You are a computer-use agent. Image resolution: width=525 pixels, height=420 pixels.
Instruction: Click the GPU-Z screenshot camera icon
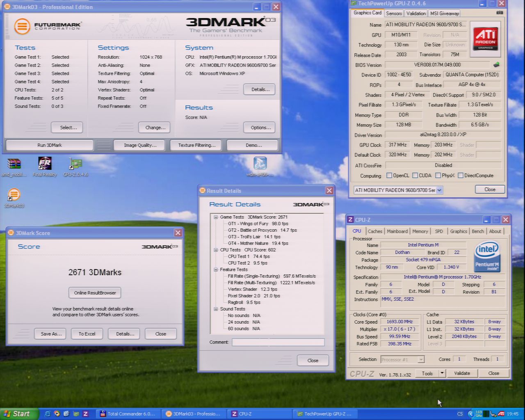tap(499, 13)
